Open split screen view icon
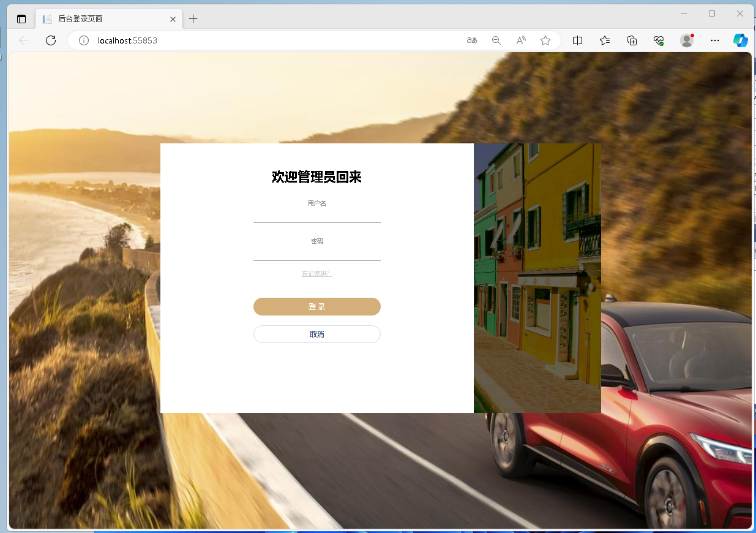 pos(577,40)
